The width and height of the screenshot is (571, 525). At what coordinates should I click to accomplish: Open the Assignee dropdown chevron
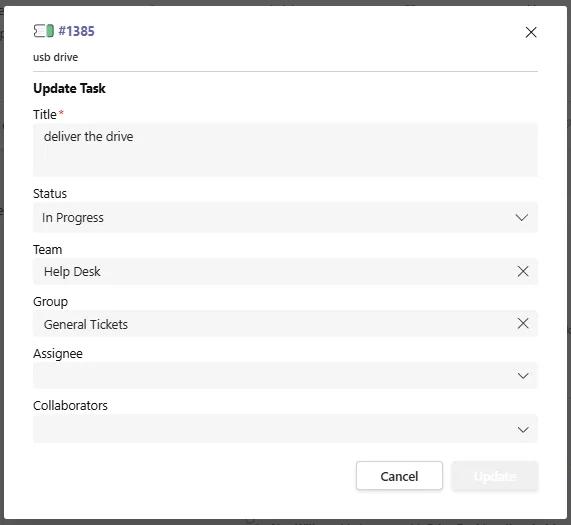click(523, 376)
